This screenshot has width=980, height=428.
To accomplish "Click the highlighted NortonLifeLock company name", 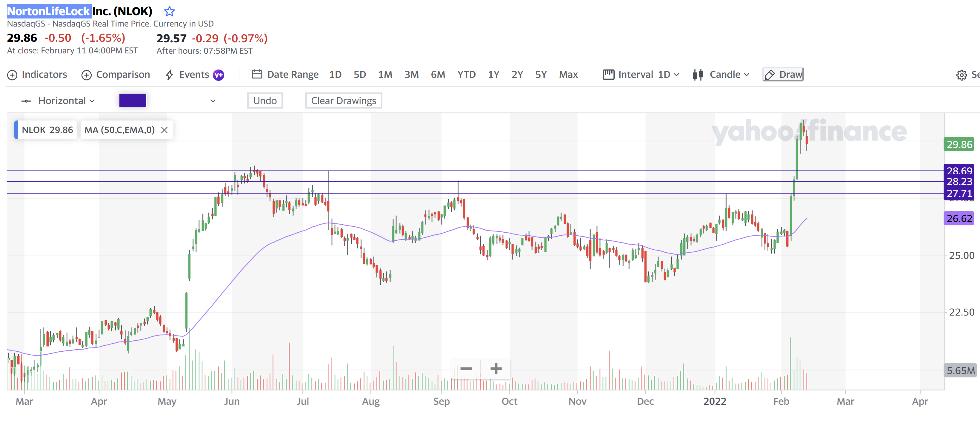I will point(49,11).
